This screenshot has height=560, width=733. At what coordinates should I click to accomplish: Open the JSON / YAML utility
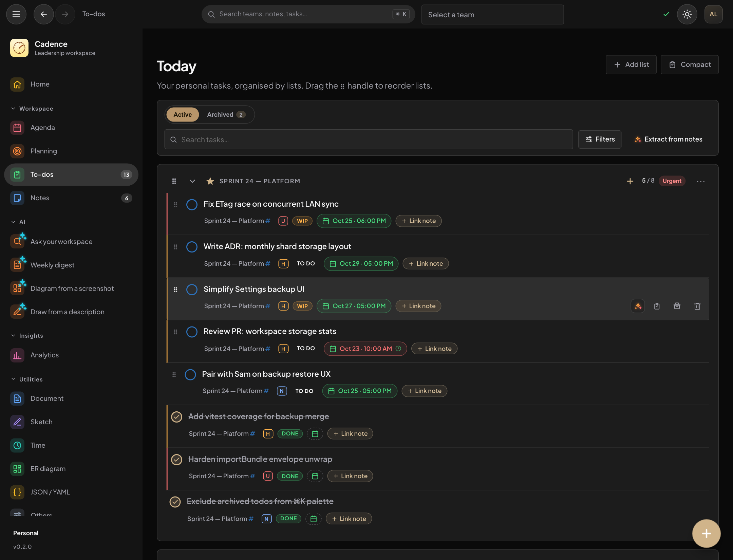(x=71, y=492)
